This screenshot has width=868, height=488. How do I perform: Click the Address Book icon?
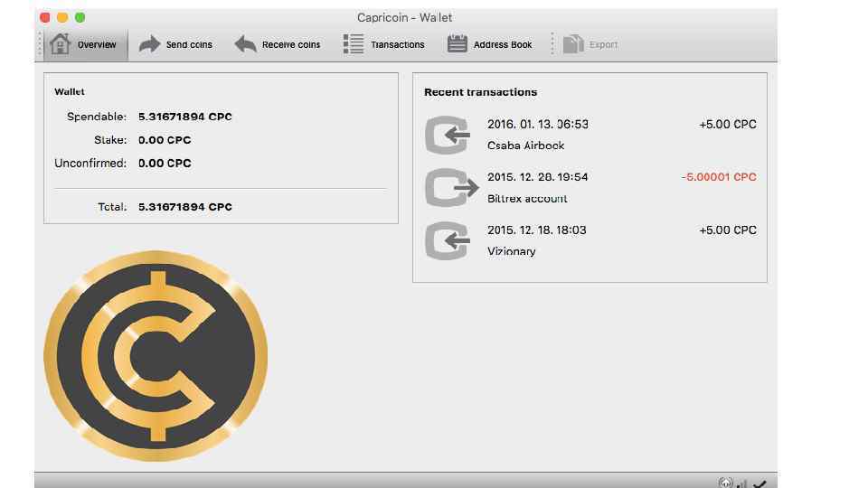coord(458,43)
